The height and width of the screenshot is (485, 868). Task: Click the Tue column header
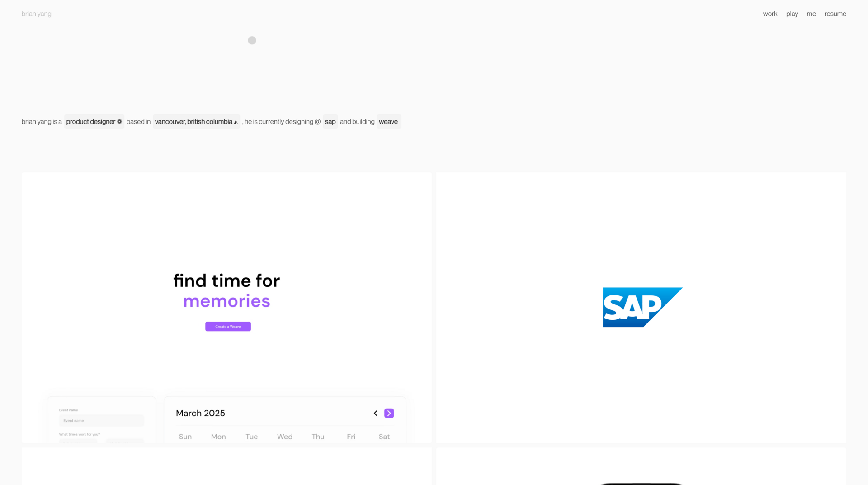pos(252,437)
